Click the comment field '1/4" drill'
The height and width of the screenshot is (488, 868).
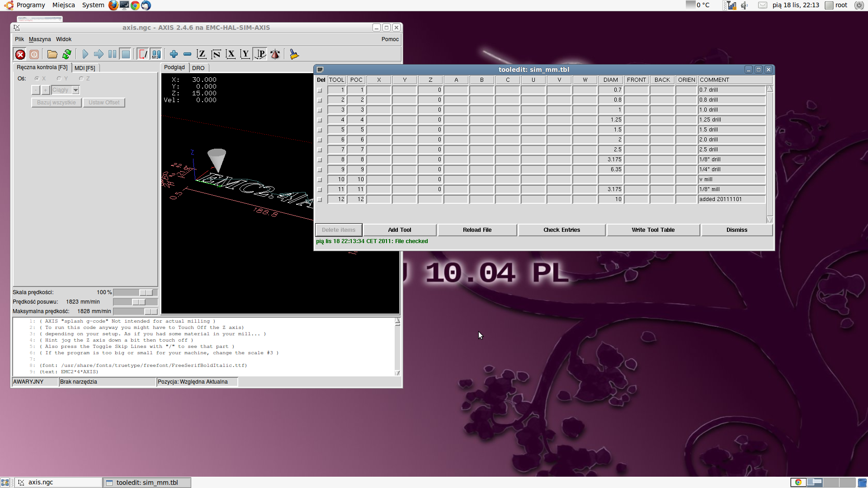click(x=731, y=169)
